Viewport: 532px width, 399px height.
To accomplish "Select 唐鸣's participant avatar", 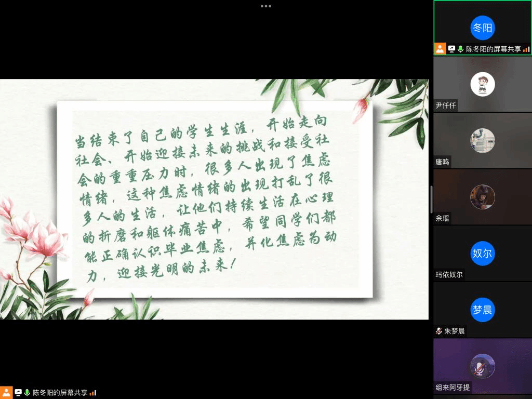I will 483,140.
